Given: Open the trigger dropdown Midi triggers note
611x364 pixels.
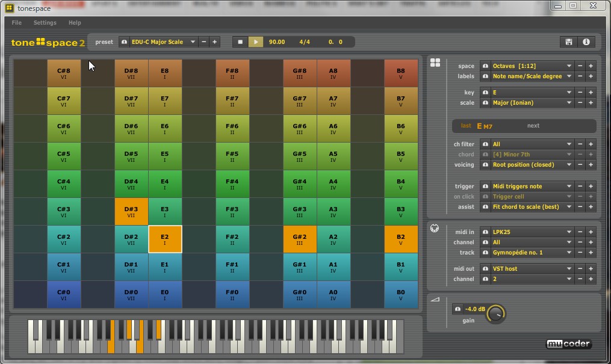Looking at the screenshot, I should pos(532,186).
